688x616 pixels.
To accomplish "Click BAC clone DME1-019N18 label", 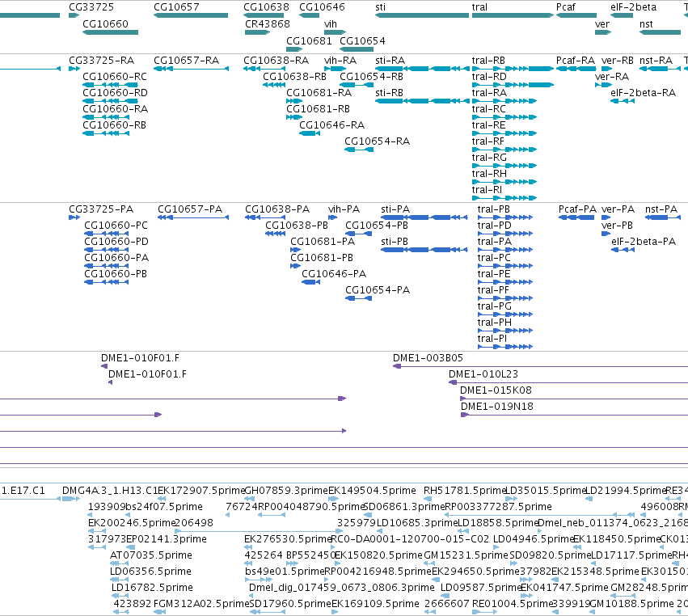I will 496,407.
